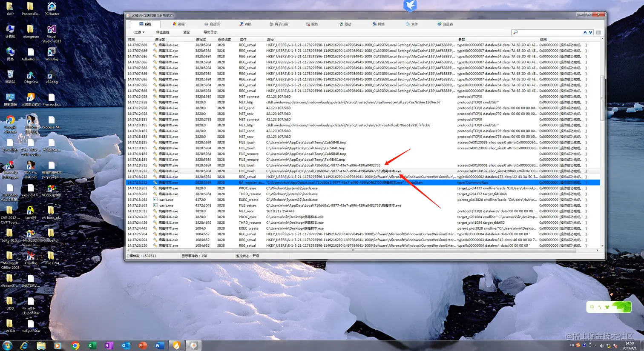Click the search-previous up arrow
Viewport: 644px width, 351px height.
point(585,32)
